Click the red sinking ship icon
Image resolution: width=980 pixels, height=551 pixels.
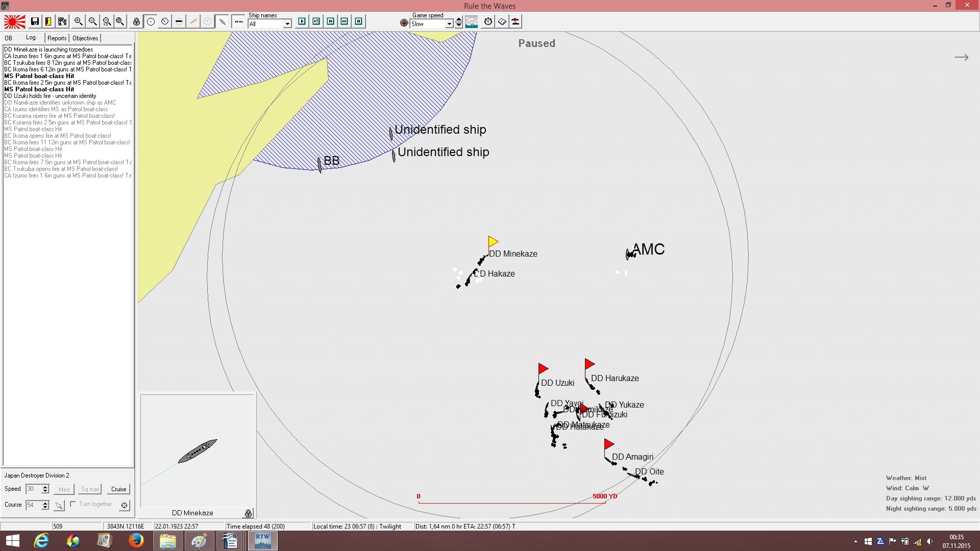pyautogui.click(x=516, y=21)
